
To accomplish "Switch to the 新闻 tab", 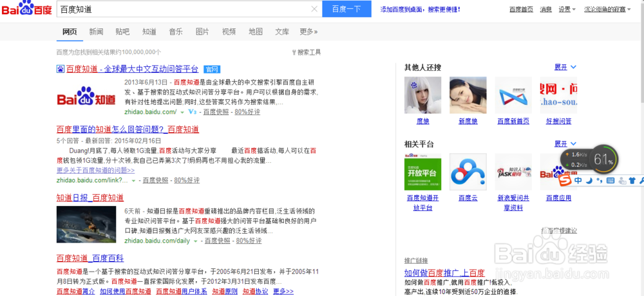I will [x=96, y=32].
